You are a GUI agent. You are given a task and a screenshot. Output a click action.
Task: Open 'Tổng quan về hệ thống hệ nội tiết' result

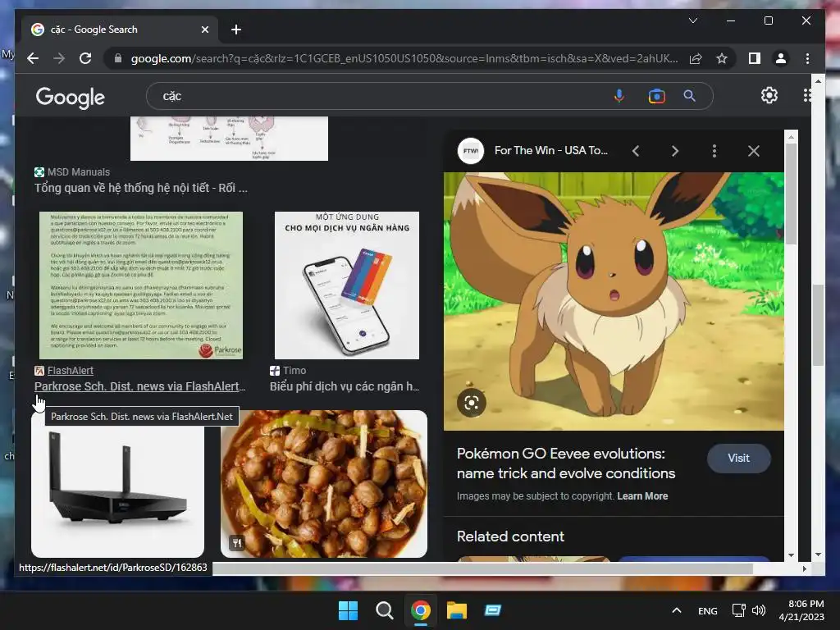coord(141,188)
